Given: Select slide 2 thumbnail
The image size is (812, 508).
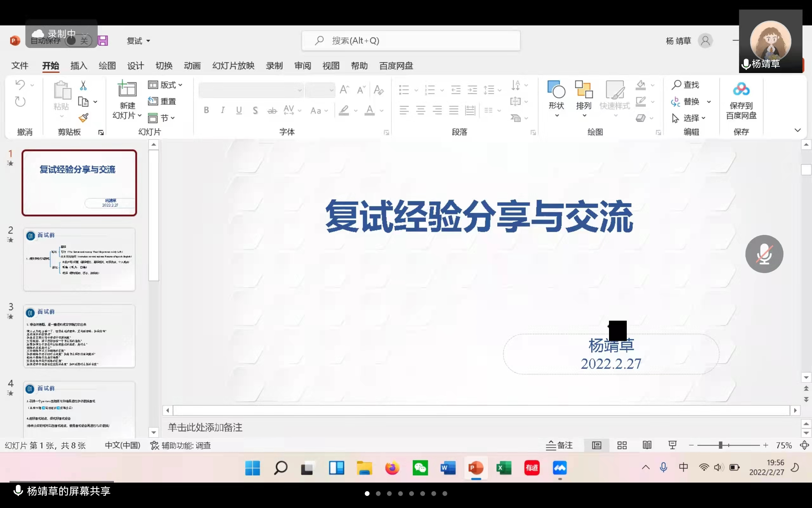Looking at the screenshot, I should [x=79, y=259].
